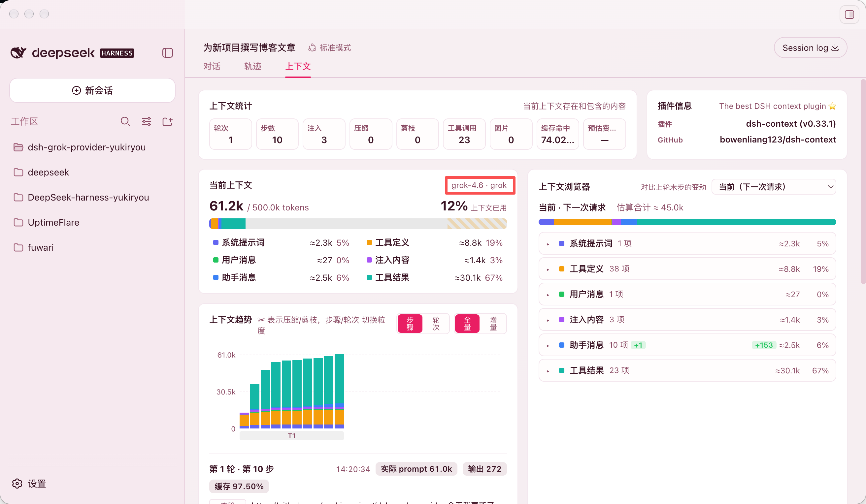The image size is (866, 504).
Task: Click the dsh-context (v0.33.1) plugin name
Action: pos(791,124)
